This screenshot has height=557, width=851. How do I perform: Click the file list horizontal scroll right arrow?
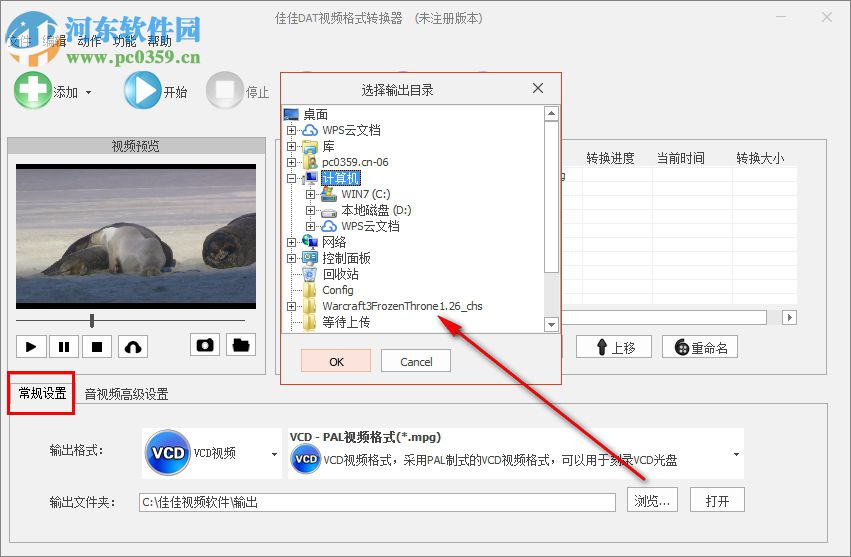[790, 318]
